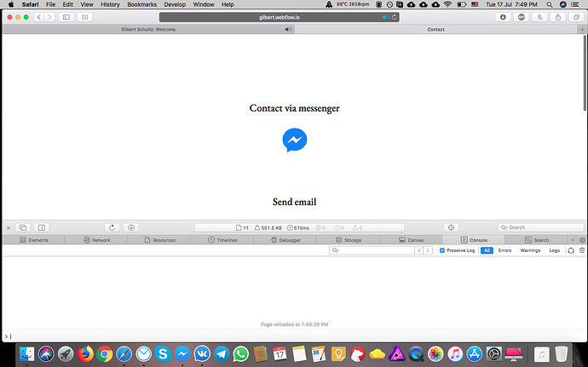Filter console by Logs
The height and width of the screenshot is (367, 588).
(554, 250)
